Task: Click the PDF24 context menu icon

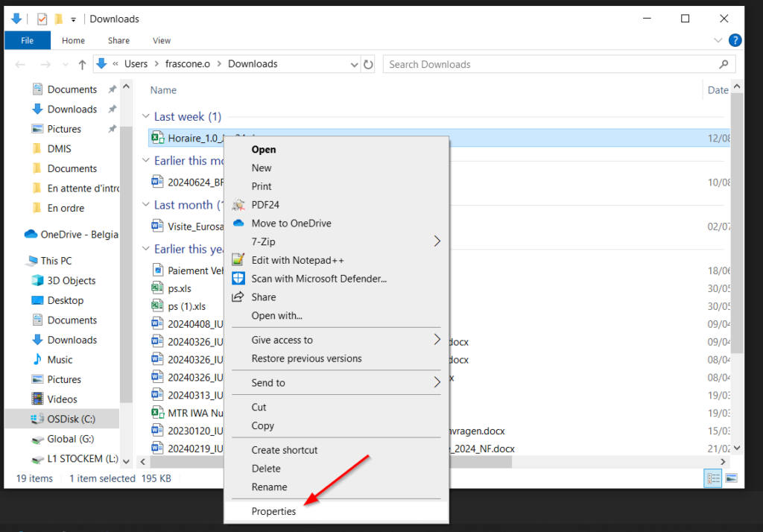Action: (238, 205)
